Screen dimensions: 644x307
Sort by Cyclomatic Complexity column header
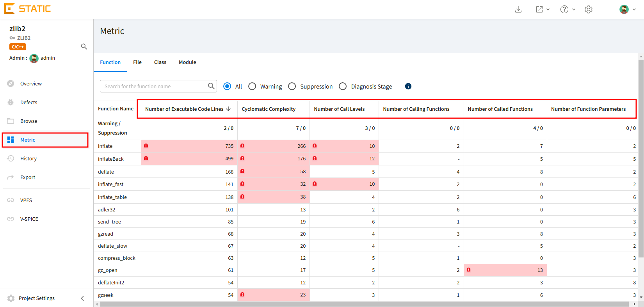coord(269,109)
